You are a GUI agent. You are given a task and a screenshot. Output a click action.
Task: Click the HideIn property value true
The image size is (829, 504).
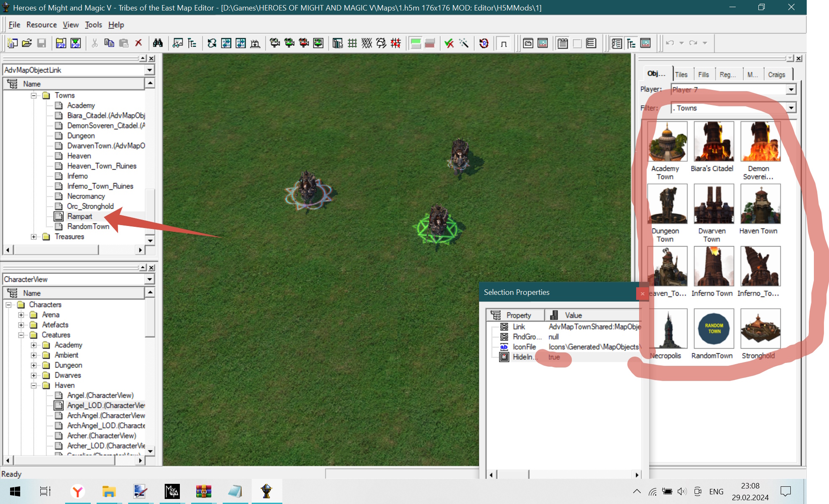554,357
